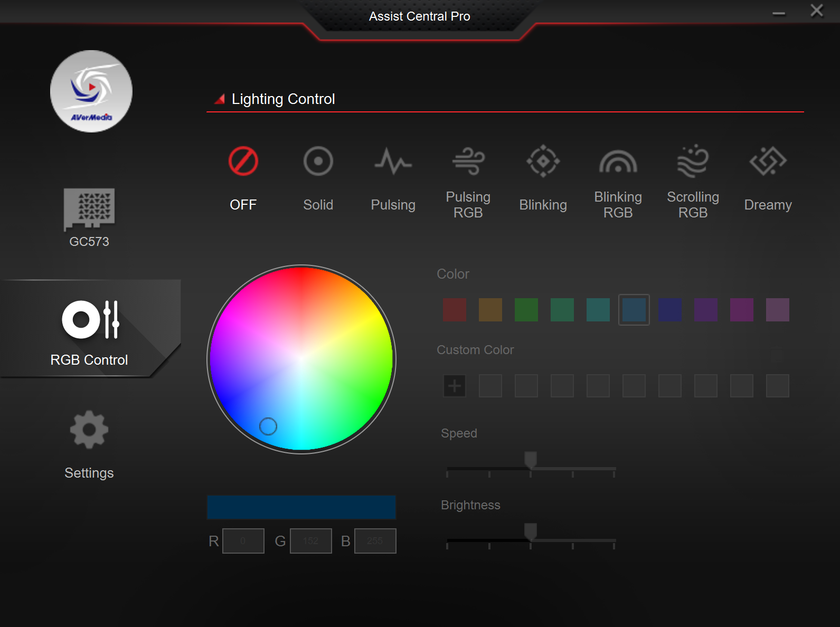Select the pink last preset swatch
This screenshot has width=840, height=627.
(x=778, y=310)
